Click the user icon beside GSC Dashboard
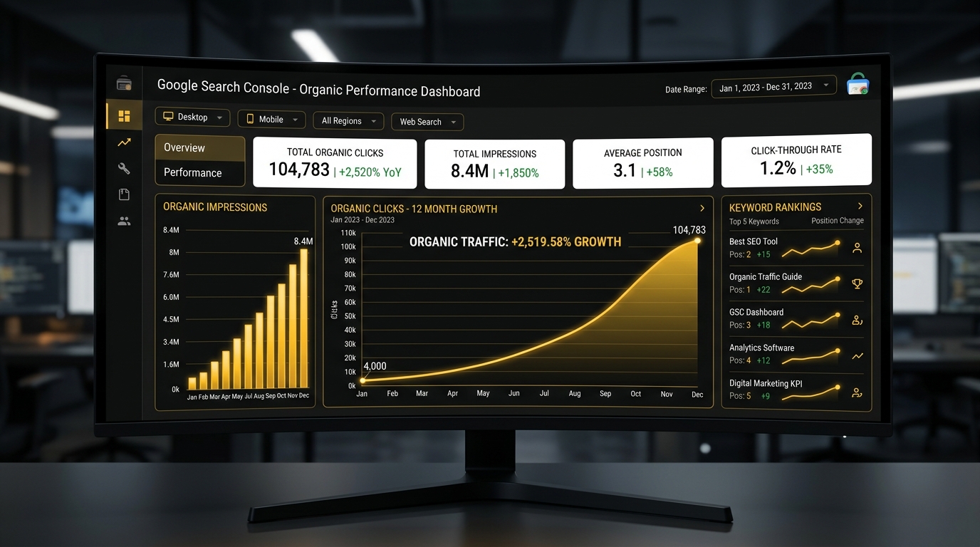The width and height of the screenshot is (980, 547). coord(857,321)
